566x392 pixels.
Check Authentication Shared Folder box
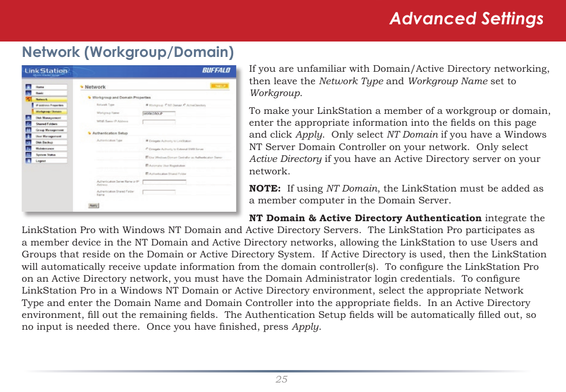click(147, 174)
